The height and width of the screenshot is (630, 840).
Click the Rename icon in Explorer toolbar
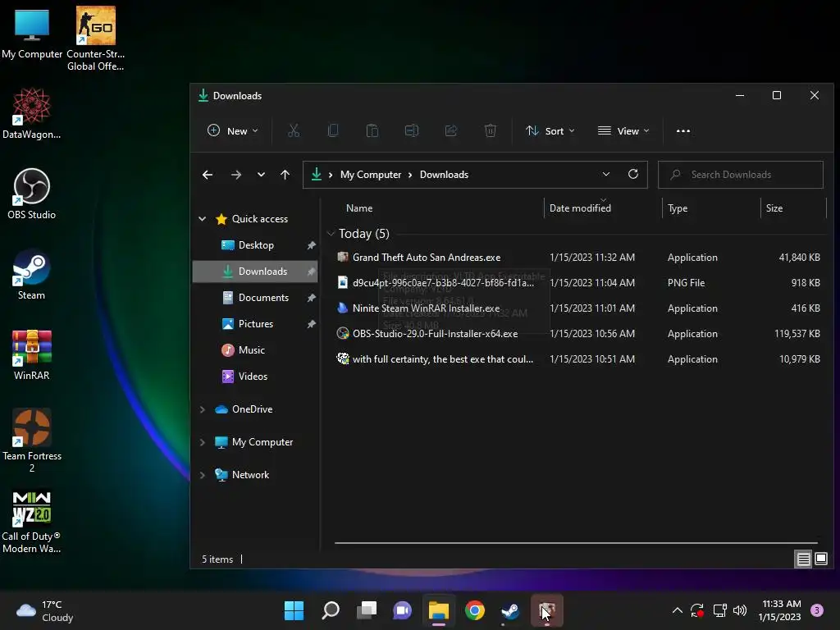pyautogui.click(x=412, y=130)
